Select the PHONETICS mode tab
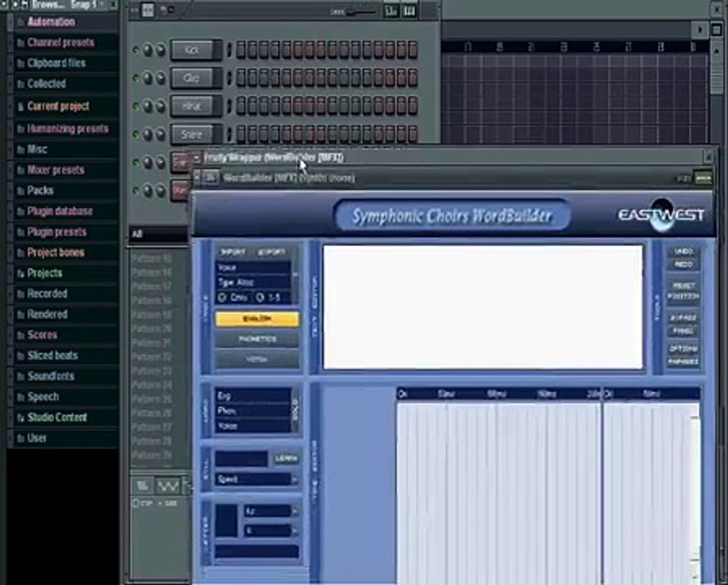Viewport: 728px width, 585px height. 257,339
